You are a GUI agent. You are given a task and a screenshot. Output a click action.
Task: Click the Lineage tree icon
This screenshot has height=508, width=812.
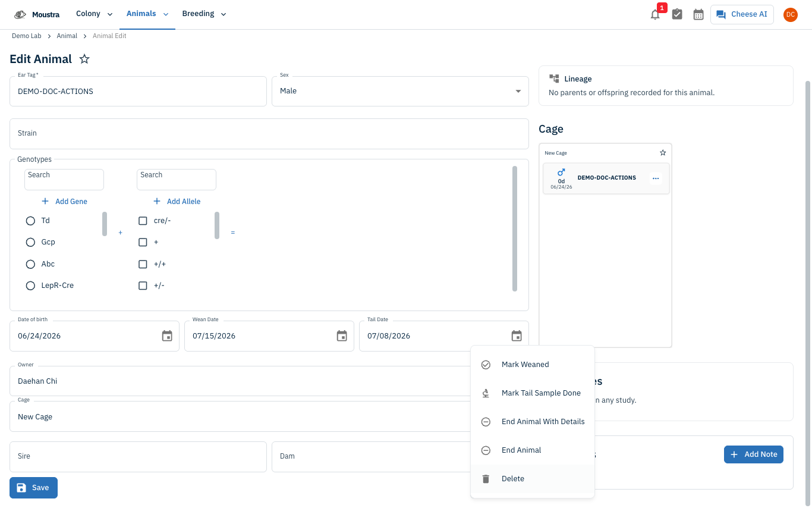[x=554, y=79]
